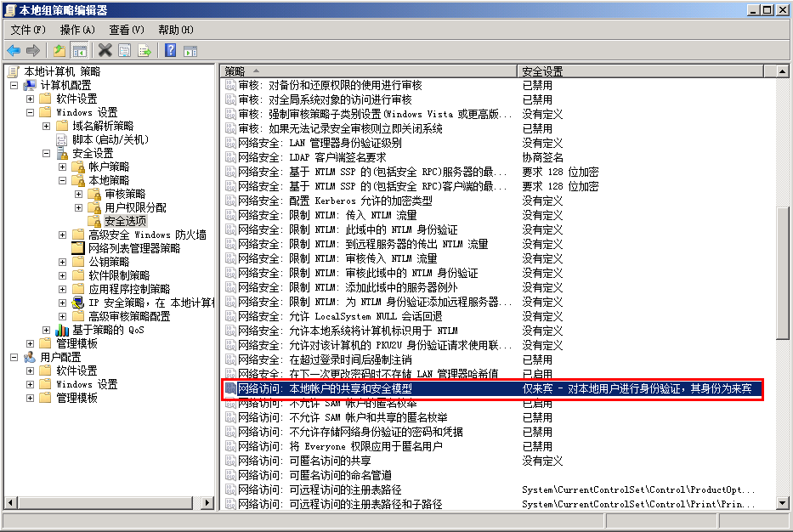Expand the 公钥策略 node
The image size is (793, 532).
point(63,262)
